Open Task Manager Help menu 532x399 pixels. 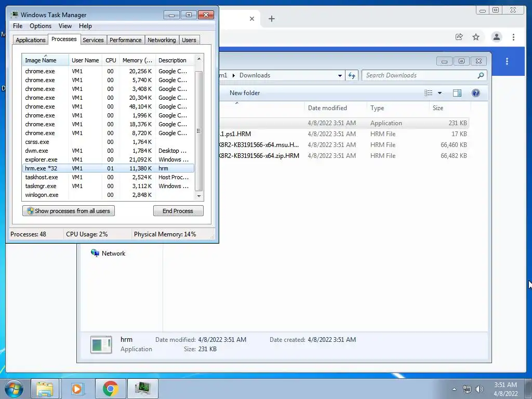85,26
